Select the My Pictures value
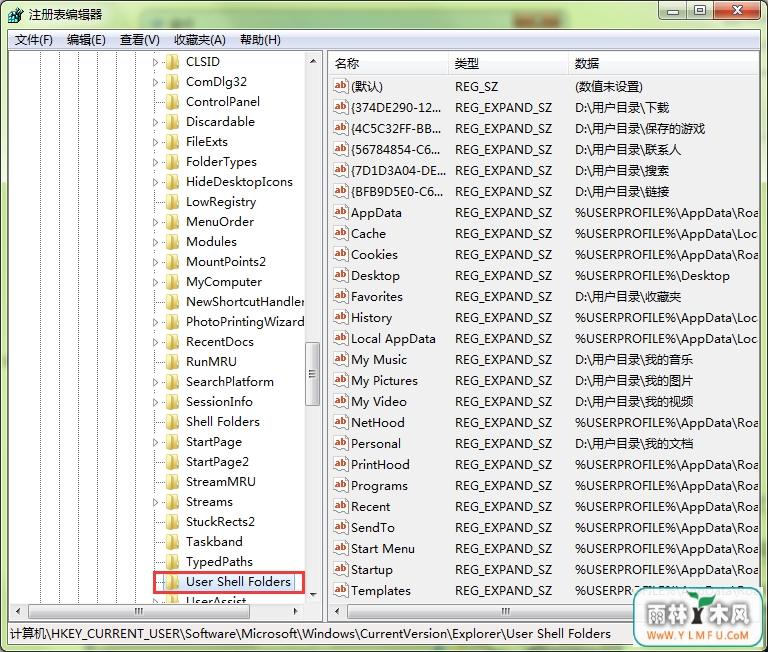The image size is (768, 652). coord(384,381)
